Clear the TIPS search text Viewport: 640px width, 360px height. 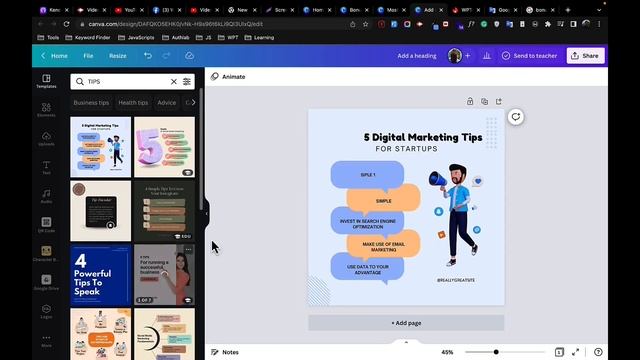pyautogui.click(x=173, y=82)
